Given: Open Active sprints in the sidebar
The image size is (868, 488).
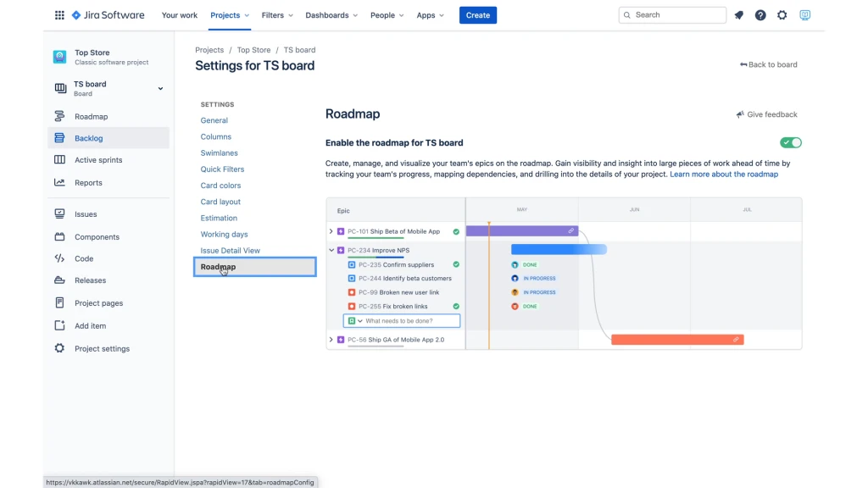Looking at the screenshot, I should 108,160.
